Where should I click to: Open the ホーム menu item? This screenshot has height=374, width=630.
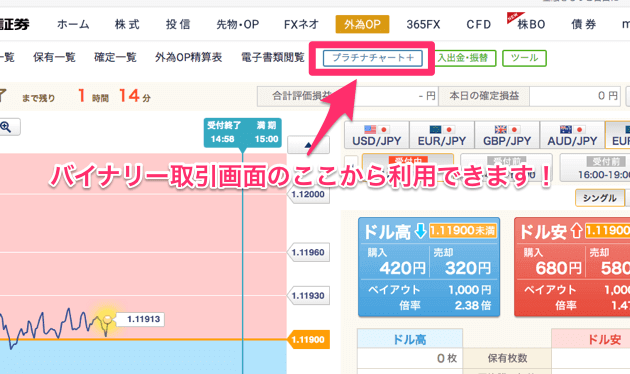(73, 25)
